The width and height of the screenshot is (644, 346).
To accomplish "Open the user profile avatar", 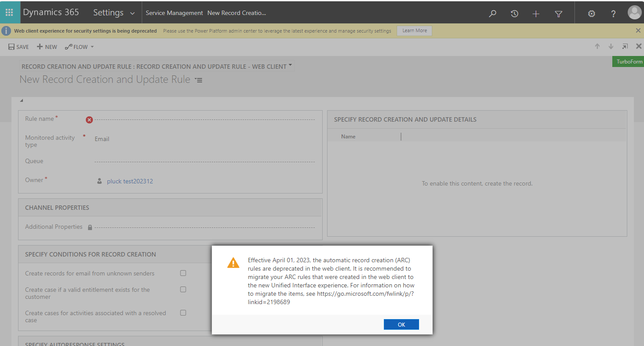I will (x=634, y=12).
